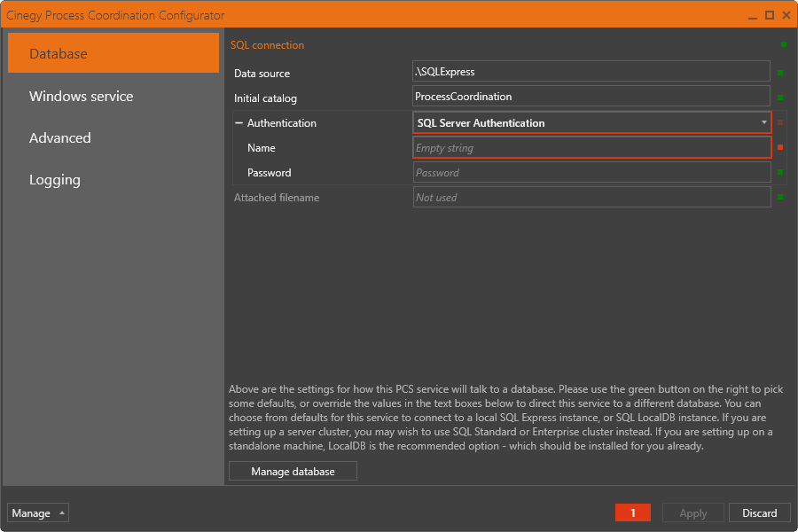Focus the Password input field
Image resolution: width=798 pixels, height=532 pixels.
[x=592, y=173]
